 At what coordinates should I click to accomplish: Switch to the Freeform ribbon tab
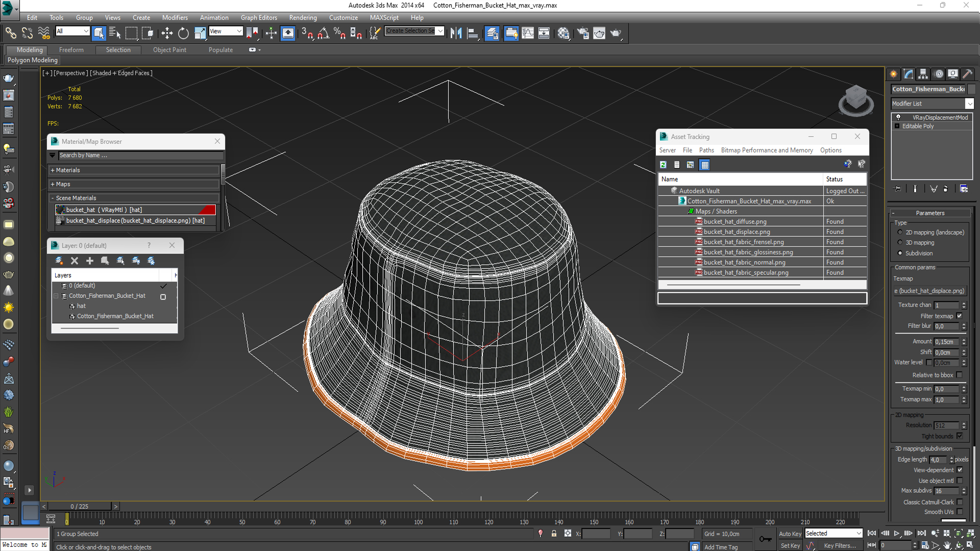pyautogui.click(x=71, y=50)
